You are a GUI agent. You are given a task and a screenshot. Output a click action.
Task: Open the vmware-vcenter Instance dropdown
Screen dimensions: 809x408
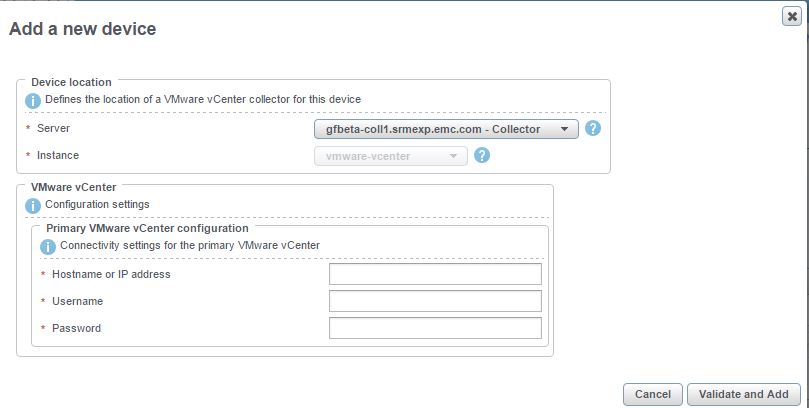pos(391,156)
